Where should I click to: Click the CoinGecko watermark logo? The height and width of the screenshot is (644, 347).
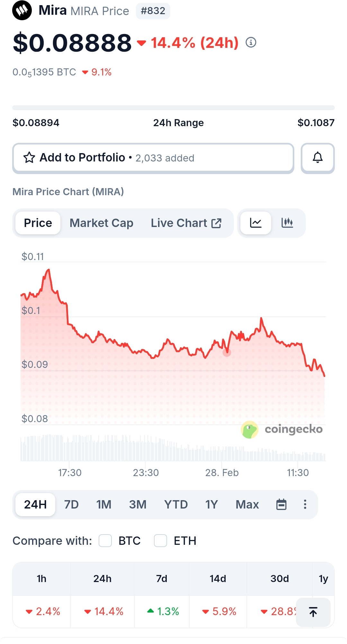tap(282, 430)
